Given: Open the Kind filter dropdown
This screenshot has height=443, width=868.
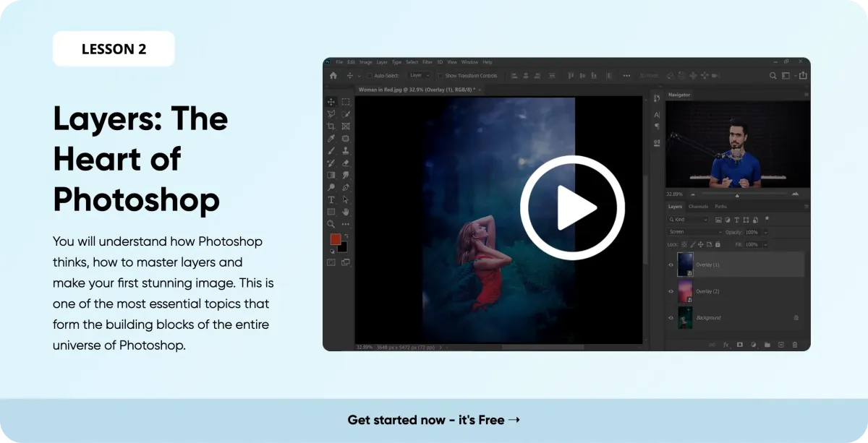Looking at the screenshot, I should tap(688, 220).
